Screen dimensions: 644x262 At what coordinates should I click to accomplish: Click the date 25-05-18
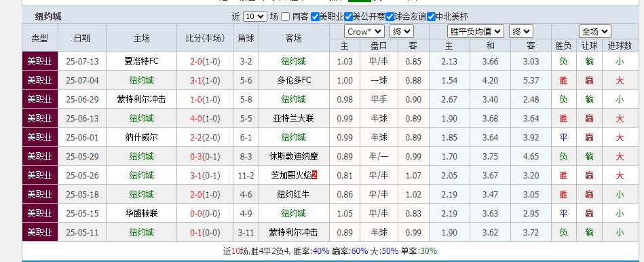pos(82,194)
